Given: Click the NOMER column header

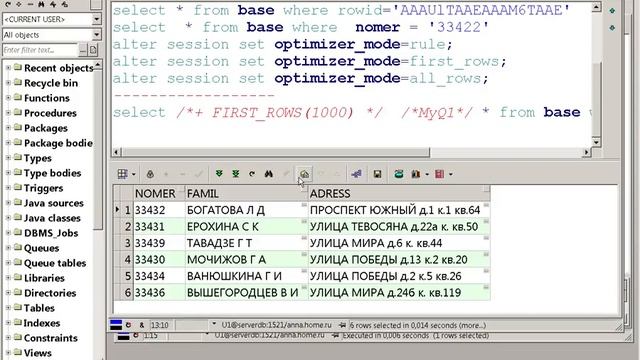Looking at the screenshot, I should coord(159,193).
